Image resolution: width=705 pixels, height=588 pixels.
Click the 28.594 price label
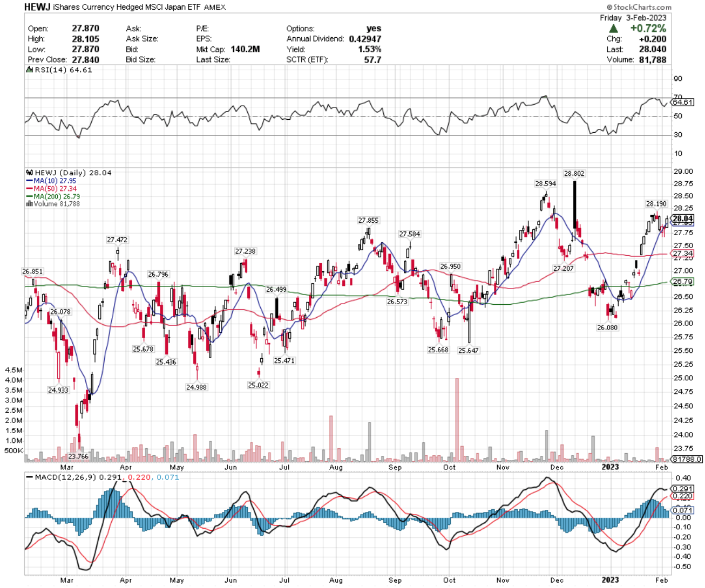point(545,184)
